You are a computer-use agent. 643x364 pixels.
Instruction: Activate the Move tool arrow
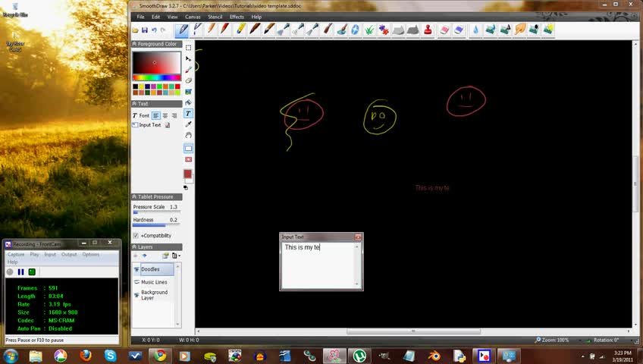click(x=188, y=58)
